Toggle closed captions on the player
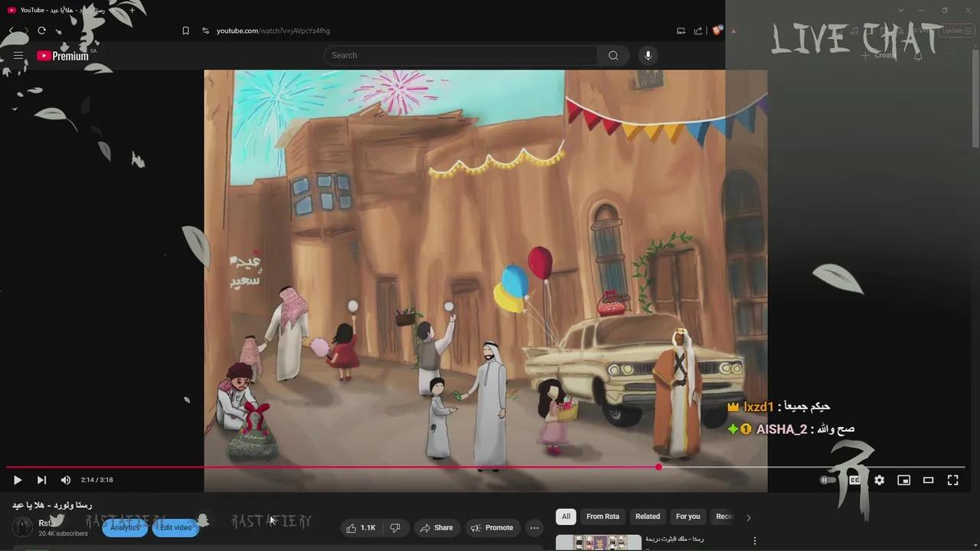 coord(854,480)
